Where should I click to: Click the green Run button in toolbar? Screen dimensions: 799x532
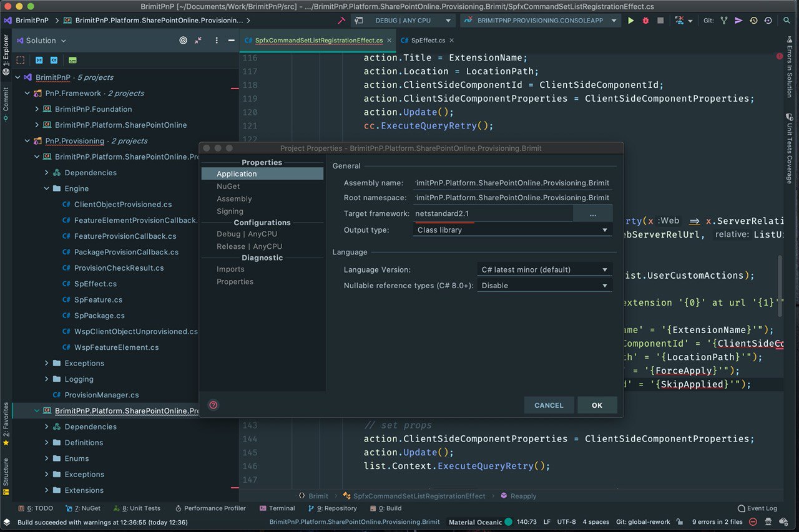coord(631,21)
